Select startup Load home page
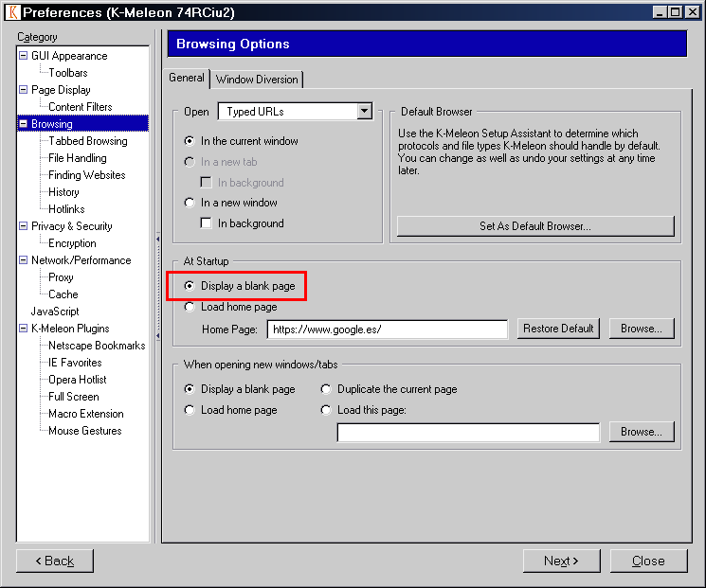 coord(231,307)
